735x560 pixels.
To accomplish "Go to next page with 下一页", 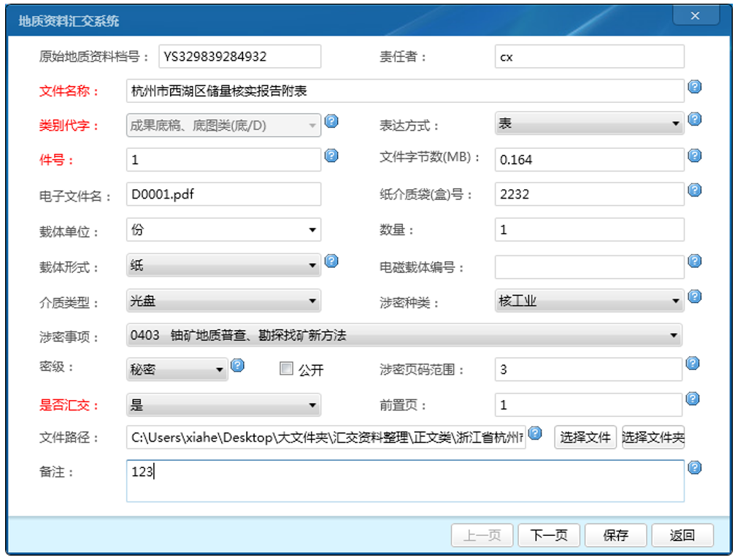I will [549, 535].
